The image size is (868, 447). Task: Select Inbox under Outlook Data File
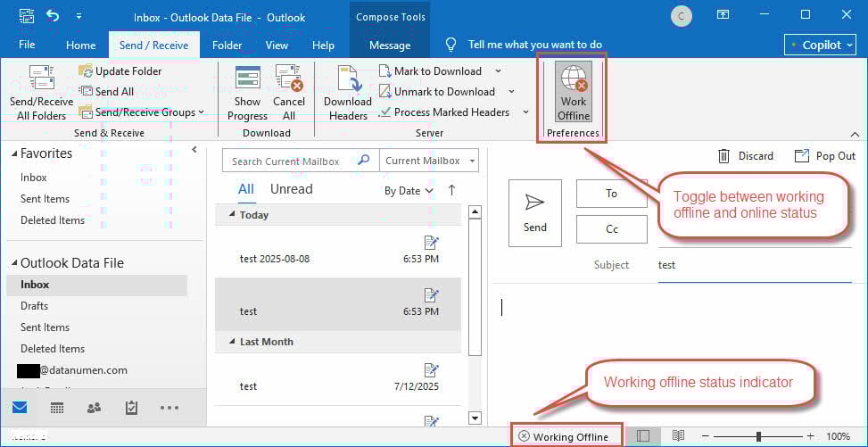97,285
